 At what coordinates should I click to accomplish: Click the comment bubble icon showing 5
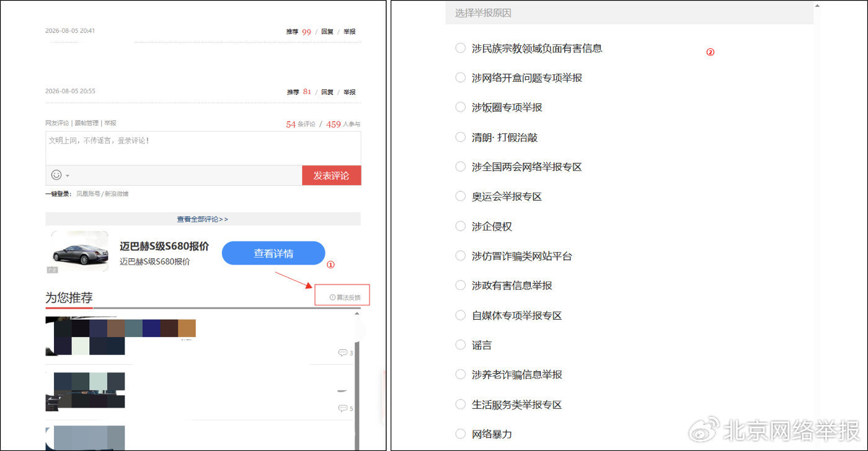(342, 408)
